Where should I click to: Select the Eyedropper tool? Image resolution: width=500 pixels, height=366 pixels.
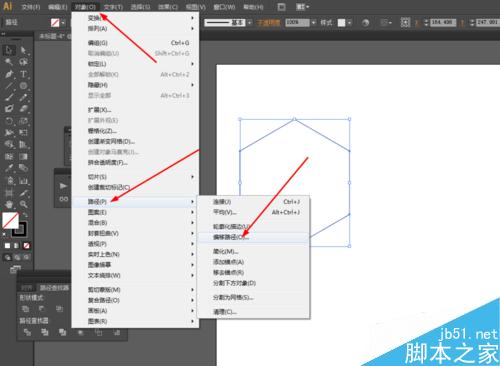tap(8, 168)
